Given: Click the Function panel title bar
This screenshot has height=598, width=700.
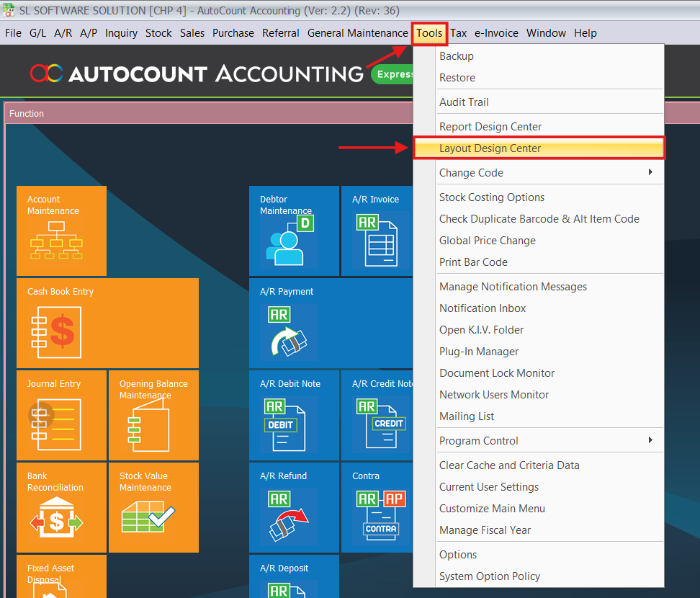Looking at the screenshot, I should (x=216, y=114).
